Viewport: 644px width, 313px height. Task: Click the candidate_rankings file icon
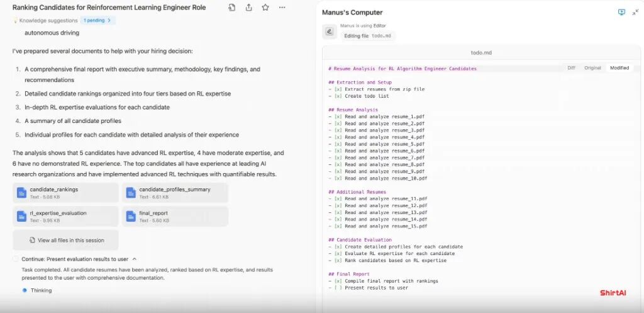[x=21, y=193]
